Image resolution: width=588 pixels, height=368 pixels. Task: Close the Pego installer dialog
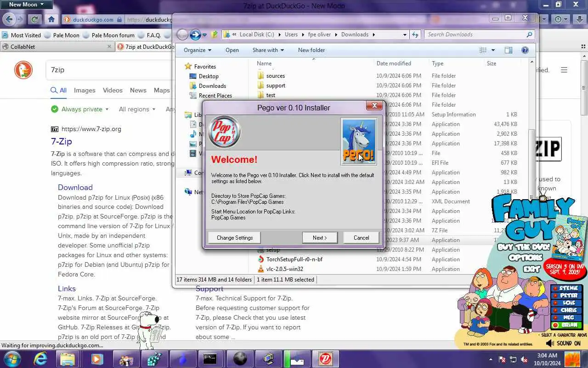[x=374, y=106]
